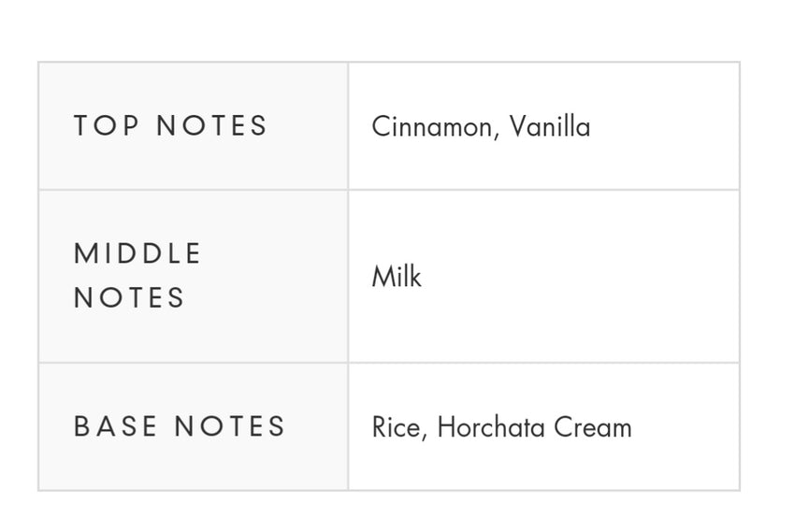
Task: Click blank area right of MIDDLE label
Action: (x=274, y=253)
